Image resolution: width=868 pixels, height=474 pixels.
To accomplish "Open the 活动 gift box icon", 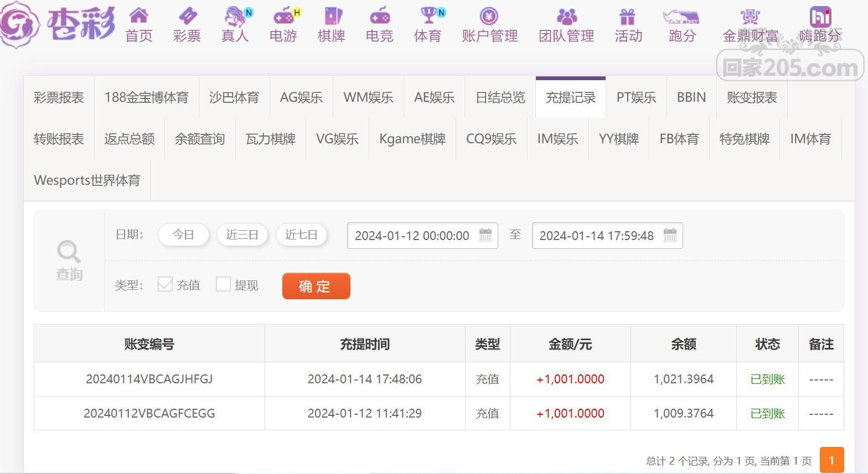I will (627, 16).
